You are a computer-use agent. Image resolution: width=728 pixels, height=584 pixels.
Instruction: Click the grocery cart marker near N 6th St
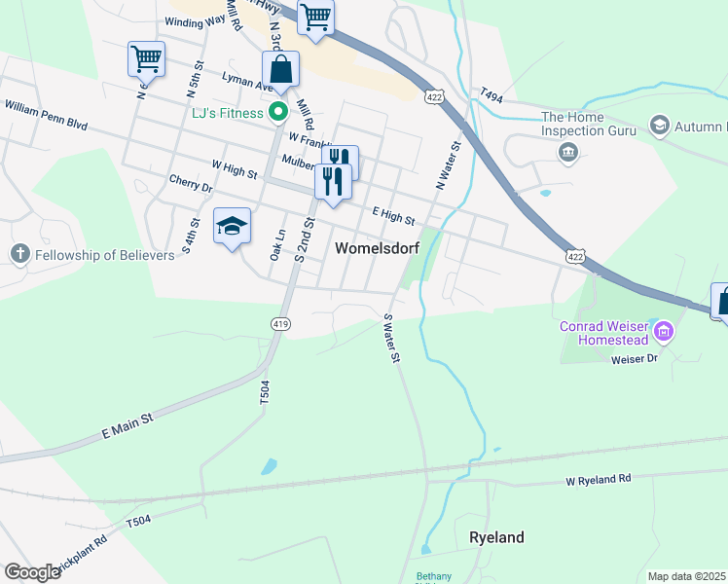click(x=146, y=59)
